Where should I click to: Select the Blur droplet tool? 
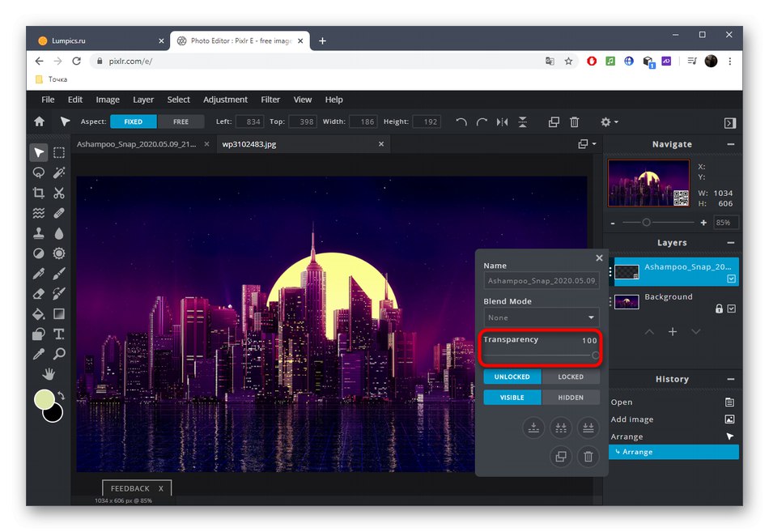coord(59,233)
